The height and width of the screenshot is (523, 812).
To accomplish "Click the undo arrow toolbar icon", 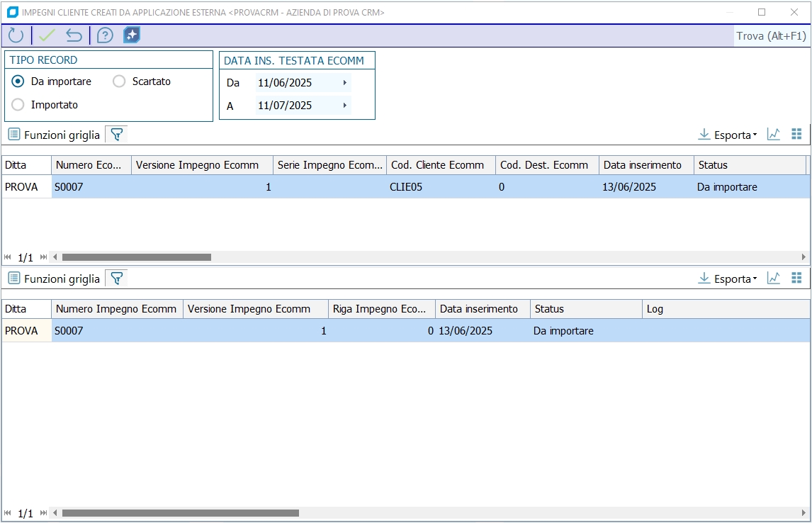I will [74, 35].
